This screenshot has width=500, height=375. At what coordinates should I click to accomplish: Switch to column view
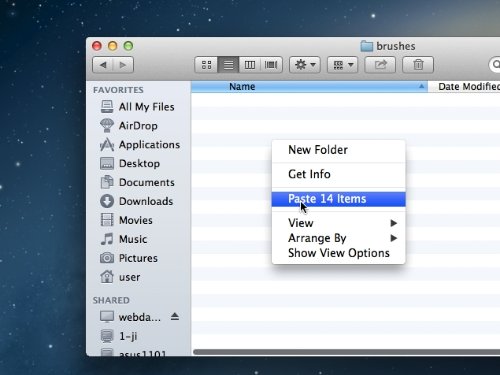coord(250,65)
